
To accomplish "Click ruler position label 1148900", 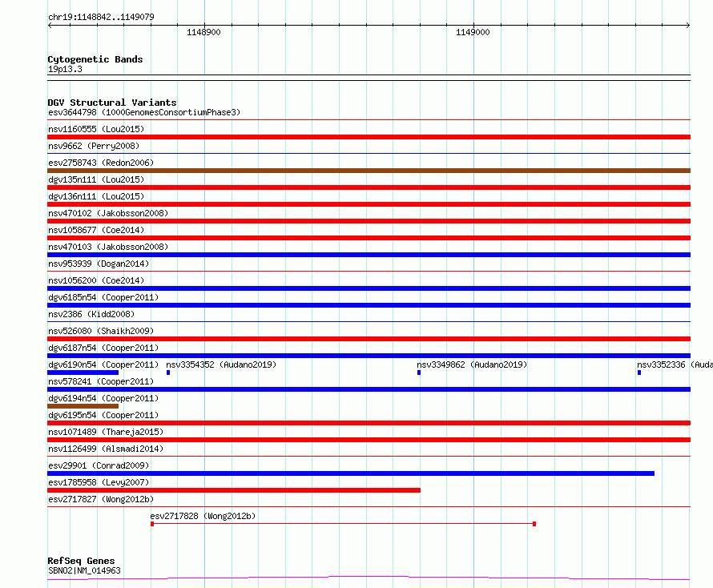I will 203,32.
